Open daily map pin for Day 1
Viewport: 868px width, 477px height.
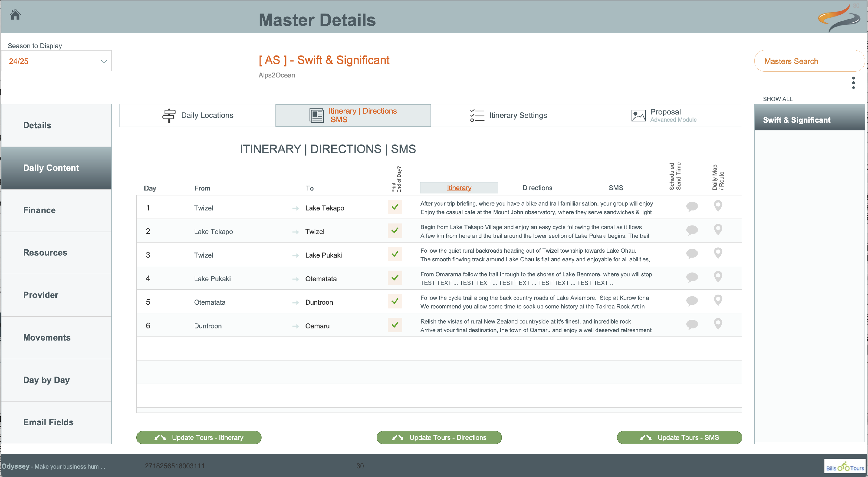tap(718, 206)
